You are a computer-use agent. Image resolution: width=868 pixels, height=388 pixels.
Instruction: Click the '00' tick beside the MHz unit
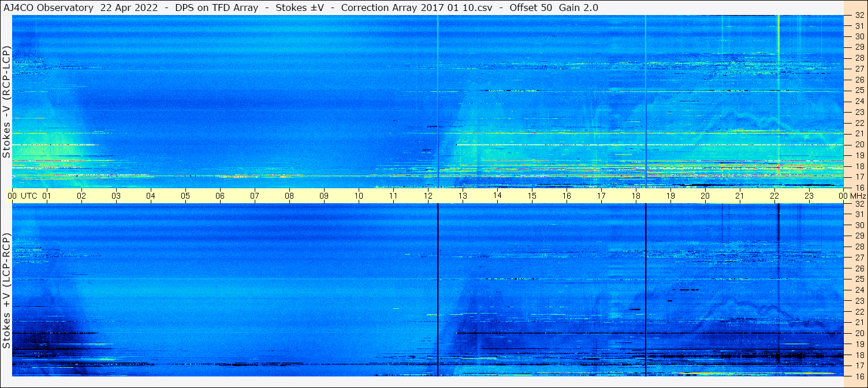pos(844,196)
